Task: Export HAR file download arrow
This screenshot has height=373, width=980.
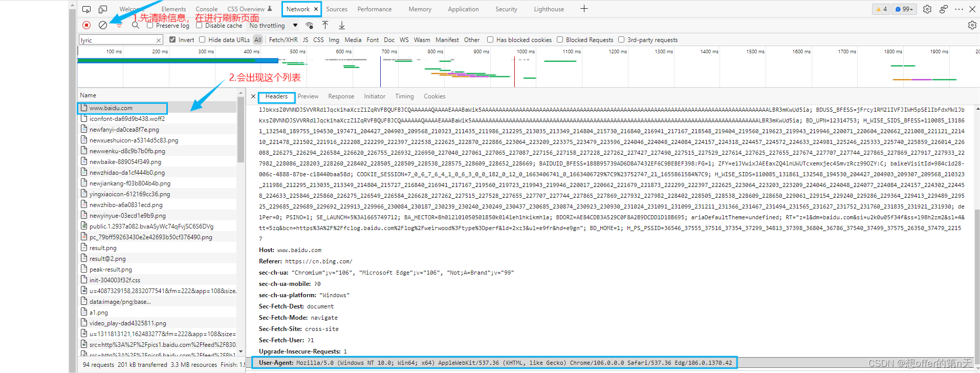Action: pyautogui.click(x=341, y=25)
